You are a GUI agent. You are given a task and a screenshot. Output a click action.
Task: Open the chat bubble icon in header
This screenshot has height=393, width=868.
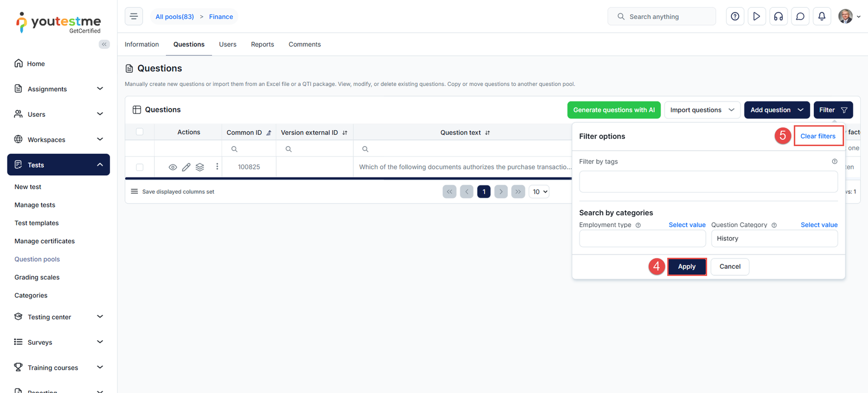pos(800,16)
